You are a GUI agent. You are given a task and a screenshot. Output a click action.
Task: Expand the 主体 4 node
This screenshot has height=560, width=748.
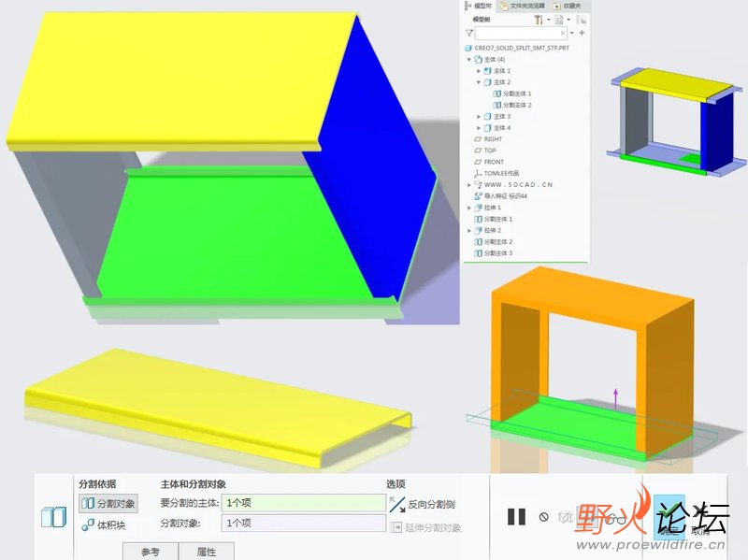point(479,128)
